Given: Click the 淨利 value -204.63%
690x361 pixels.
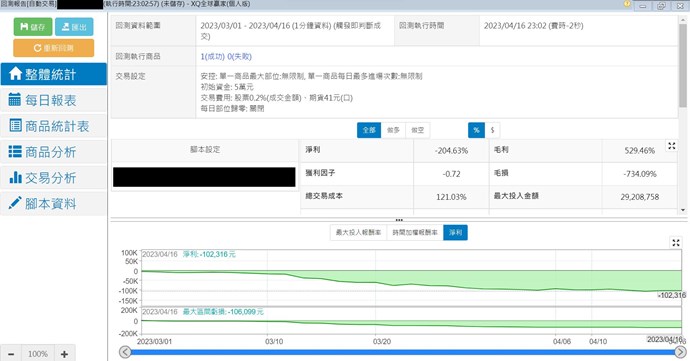Looking at the screenshot, I should (x=451, y=151).
